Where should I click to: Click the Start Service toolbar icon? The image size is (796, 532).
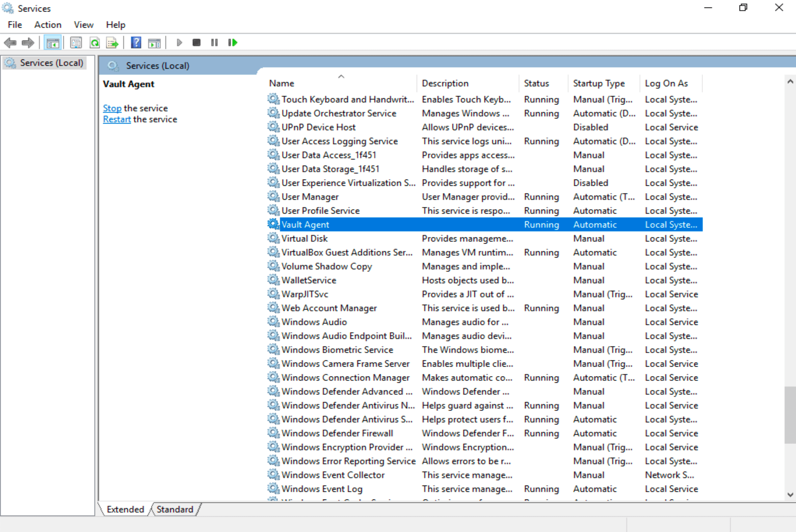point(179,42)
